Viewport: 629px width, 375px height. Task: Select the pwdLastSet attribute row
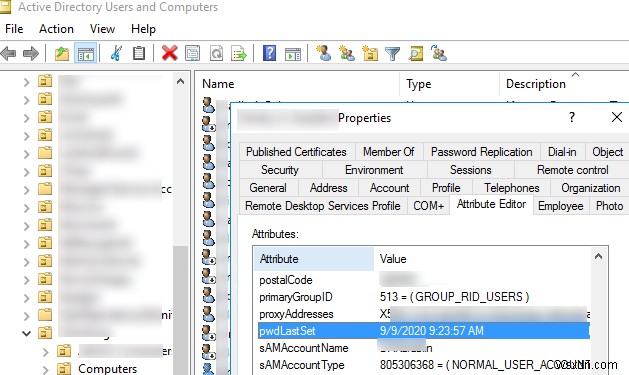[x=424, y=331]
